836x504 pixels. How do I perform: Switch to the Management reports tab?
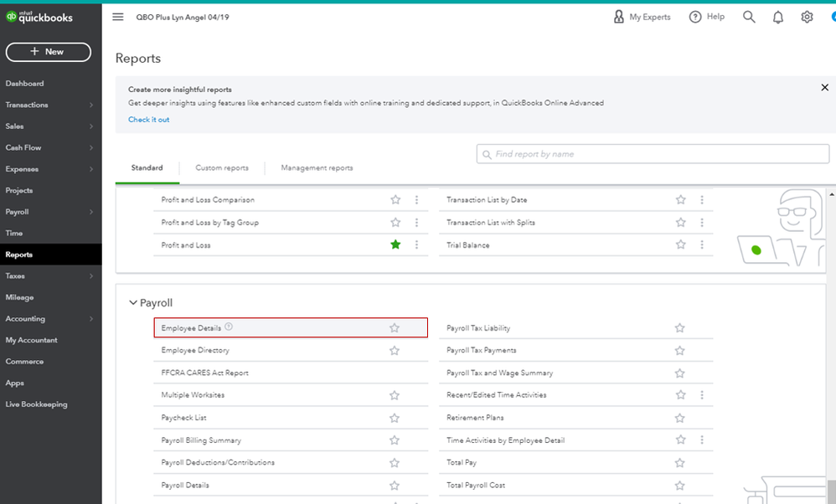(317, 167)
